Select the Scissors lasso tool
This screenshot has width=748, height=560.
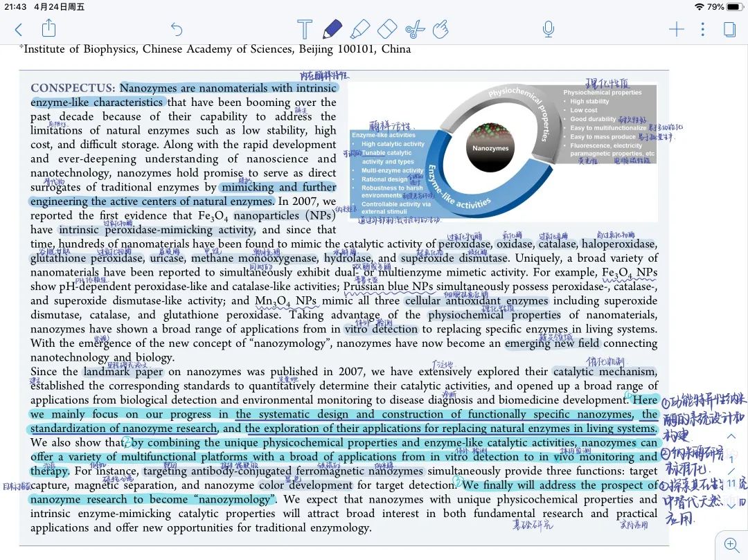414,29
